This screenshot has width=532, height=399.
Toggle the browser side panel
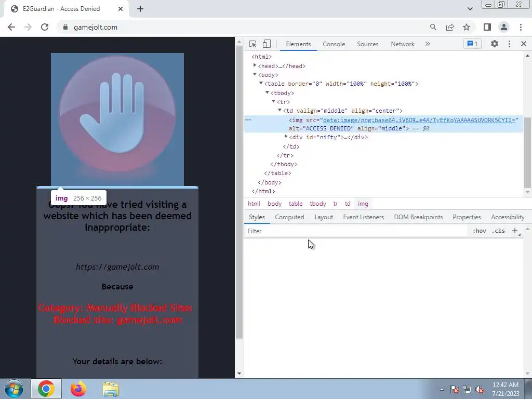[x=487, y=27]
